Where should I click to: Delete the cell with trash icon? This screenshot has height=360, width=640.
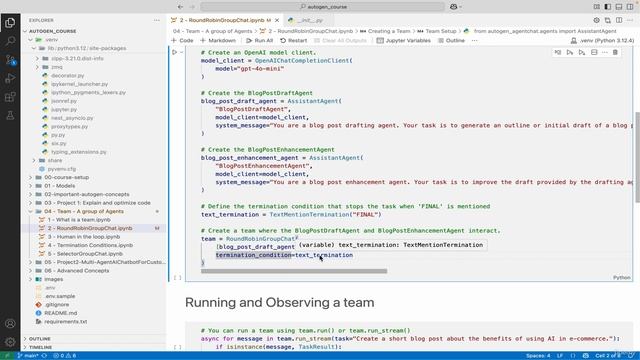click(615, 52)
